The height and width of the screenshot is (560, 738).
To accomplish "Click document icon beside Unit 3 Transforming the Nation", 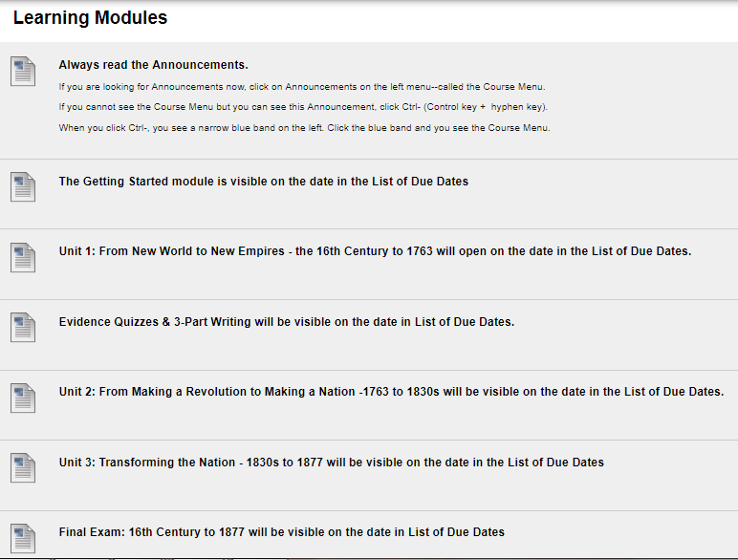I will tap(23, 467).
